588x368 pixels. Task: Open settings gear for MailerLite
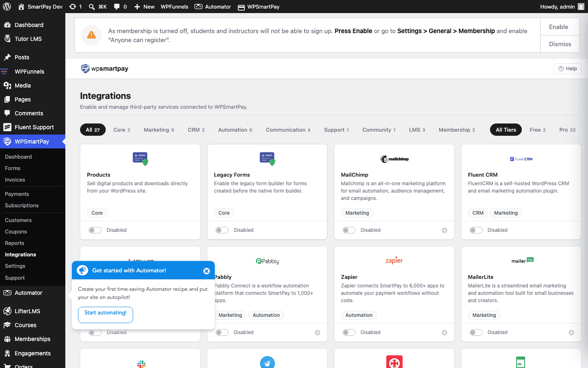[x=571, y=332]
